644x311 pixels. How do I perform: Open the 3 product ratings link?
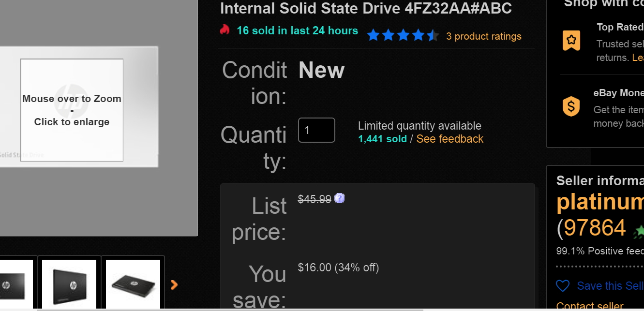pos(483,36)
